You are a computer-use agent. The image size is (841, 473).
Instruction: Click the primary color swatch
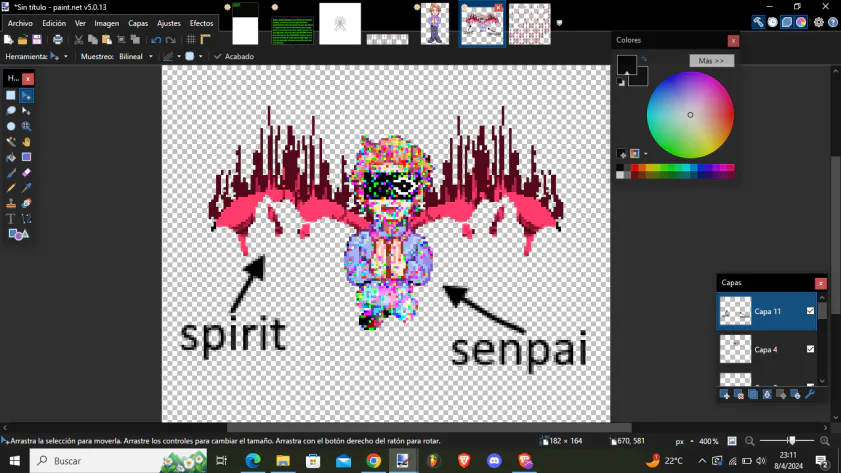(626, 64)
